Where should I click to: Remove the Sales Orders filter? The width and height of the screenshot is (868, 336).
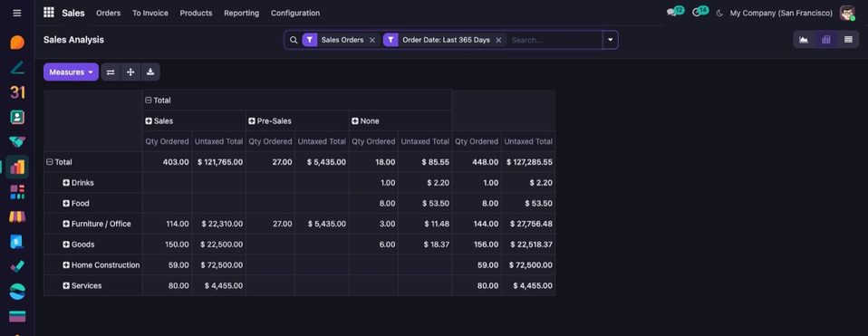(x=372, y=40)
